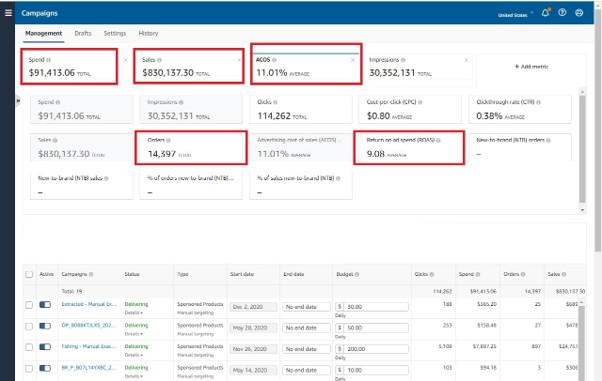Click the info icon beside Cost-per-click label
This screenshot has width=602, height=381.
[x=420, y=102]
